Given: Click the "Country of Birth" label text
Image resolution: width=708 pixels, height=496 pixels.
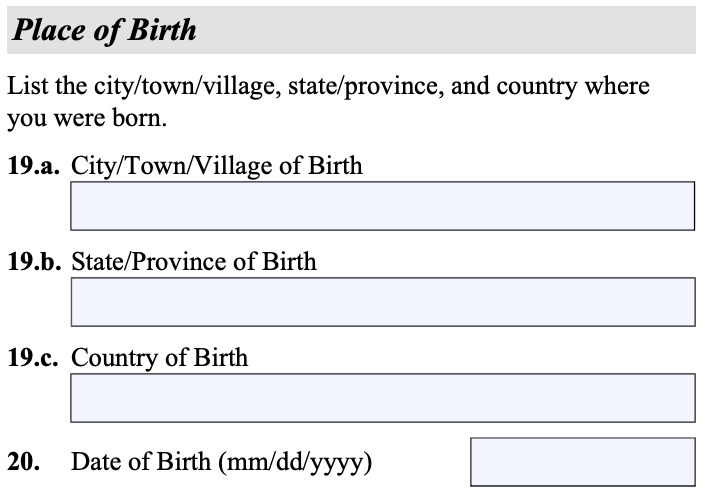Looking at the screenshot, I should (160, 358).
